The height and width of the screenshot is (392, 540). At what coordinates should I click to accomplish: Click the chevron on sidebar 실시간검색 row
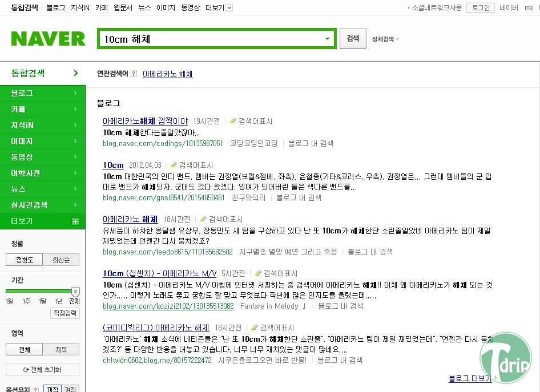[75, 205]
